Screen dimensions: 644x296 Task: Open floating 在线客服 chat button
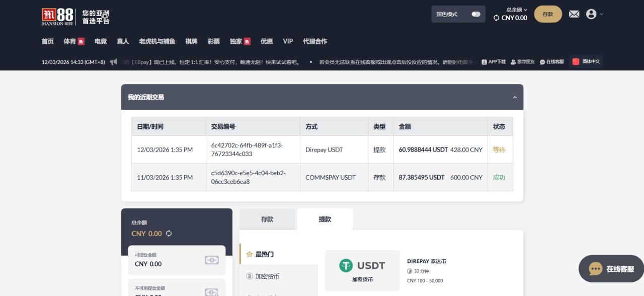point(611,269)
